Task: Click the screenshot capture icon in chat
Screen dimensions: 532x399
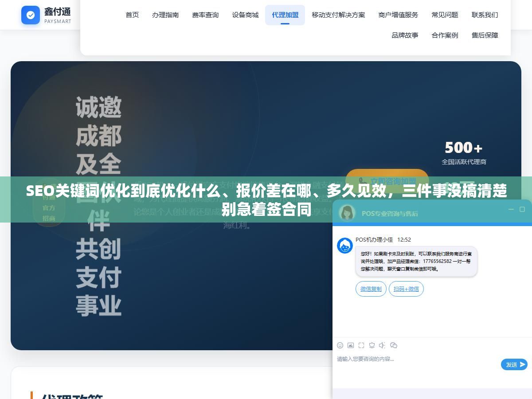Action: [x=361, y=345]
